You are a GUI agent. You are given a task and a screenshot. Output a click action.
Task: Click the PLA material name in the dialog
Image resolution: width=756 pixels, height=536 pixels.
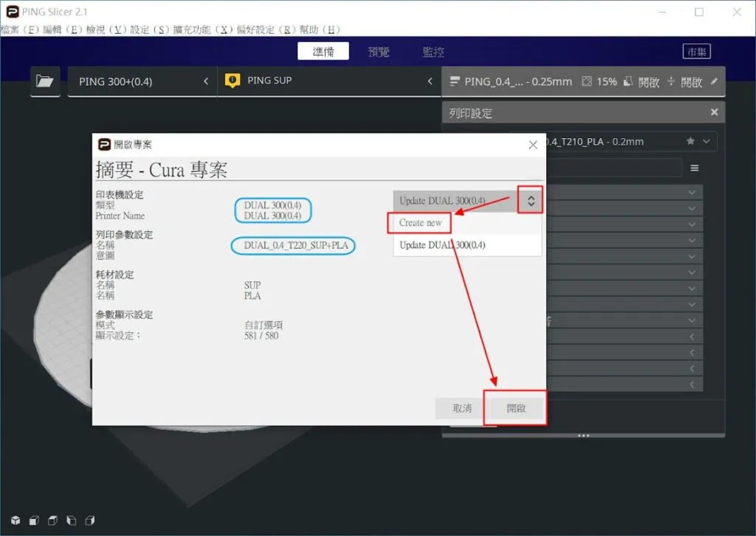tap(252, 295)
